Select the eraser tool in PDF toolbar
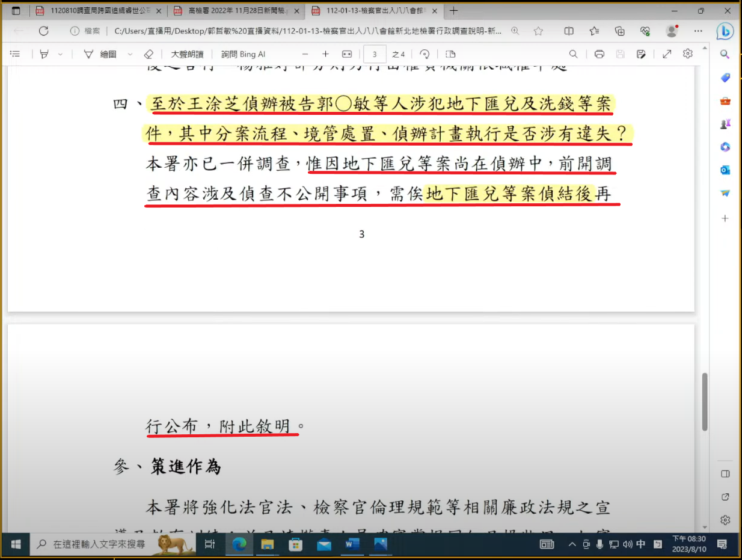This screenshot has height=560, width=742. click(x=149, y=54)
